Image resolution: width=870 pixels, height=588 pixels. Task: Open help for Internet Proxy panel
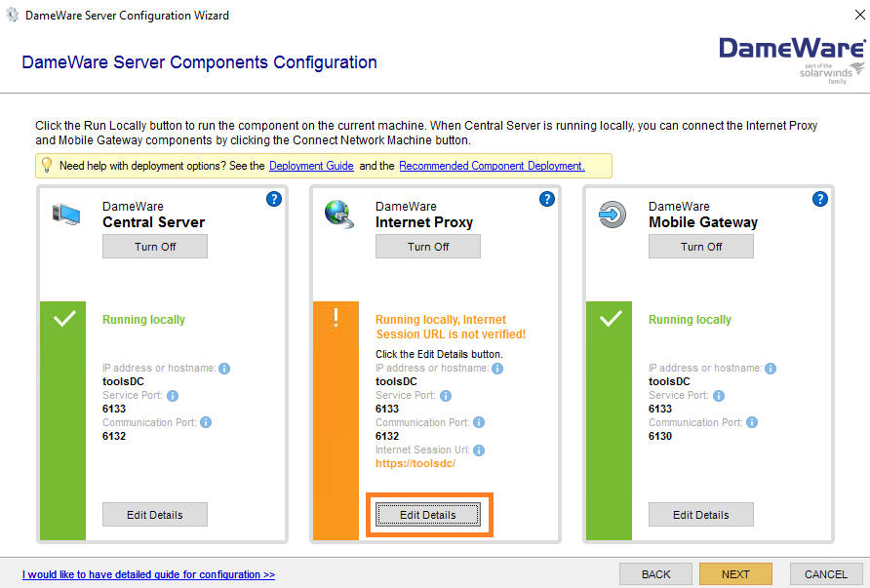click(547, 199)
